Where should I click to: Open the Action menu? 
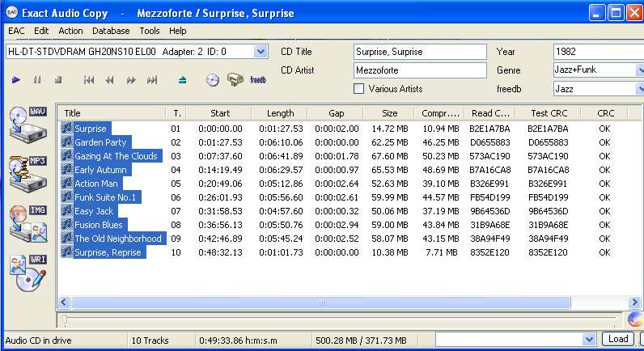coord(70,31)
